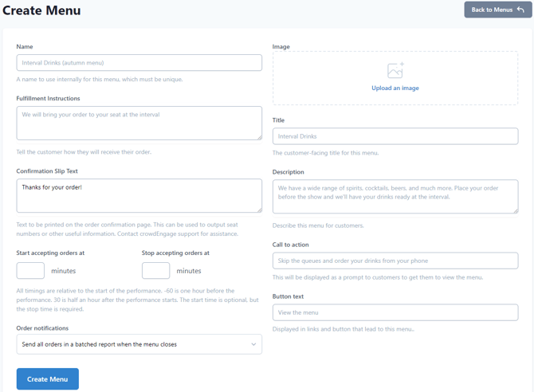Click inside the Description text area

tap(395, 196)
